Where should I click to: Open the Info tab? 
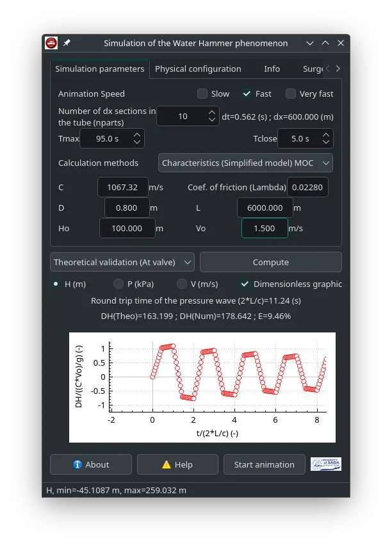[272, 69]
